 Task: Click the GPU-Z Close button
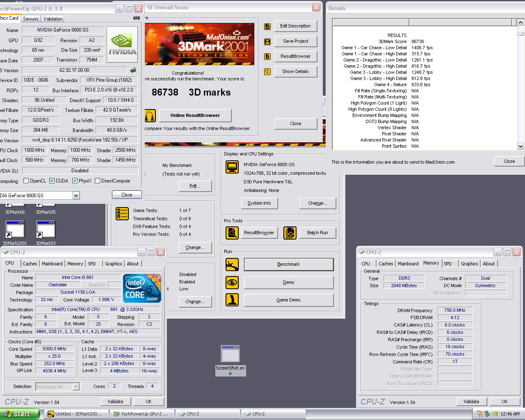127,195
